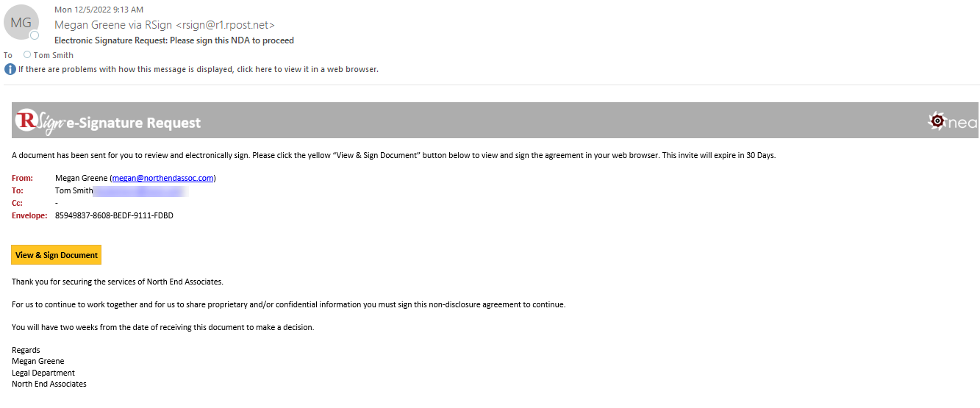Click the red gear nea logo icon
The width and height of the screenshot is (980, 408).
click(x=937, y=121)
